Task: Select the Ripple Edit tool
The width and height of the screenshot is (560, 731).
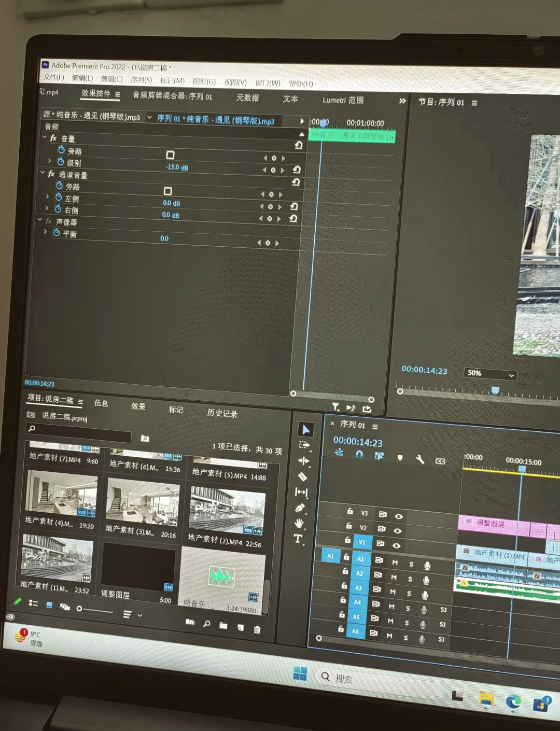Action: [x=304, y=461]
